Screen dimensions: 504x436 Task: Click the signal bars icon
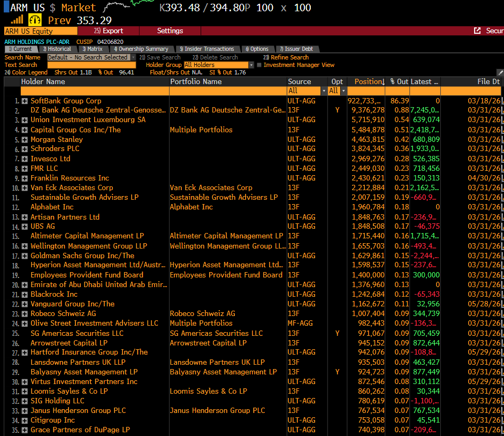pos(17,20)
